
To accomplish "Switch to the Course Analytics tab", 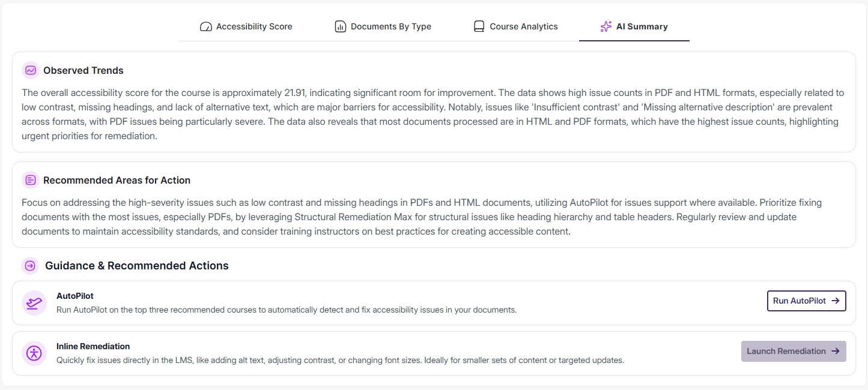I will [515, 26].
